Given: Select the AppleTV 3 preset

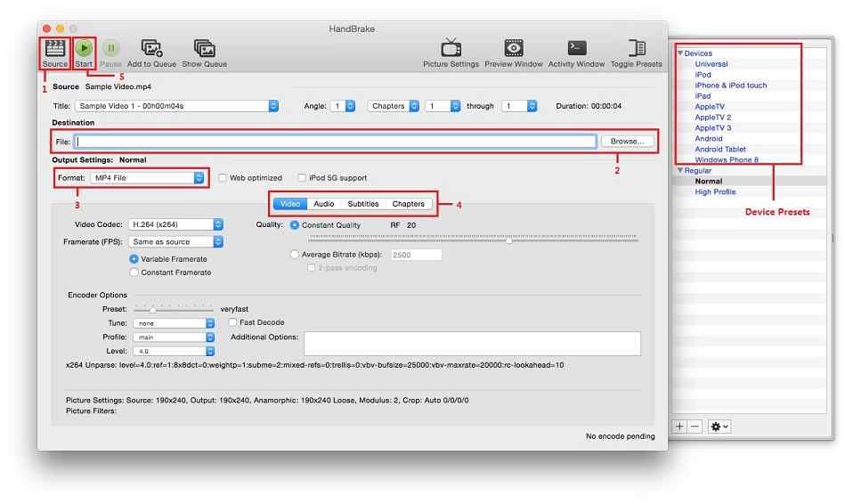Looking at the screenshot, I should pos(713,128).
